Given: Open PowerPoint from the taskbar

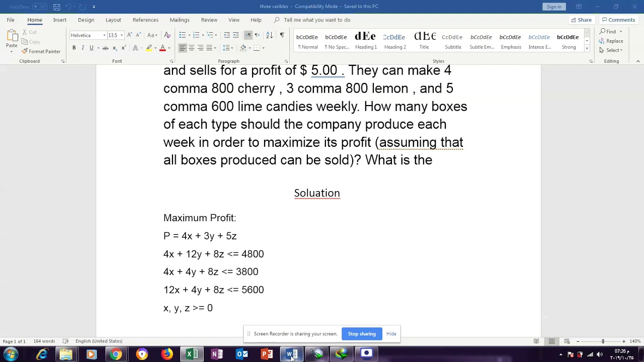Looking at the screenshot, I should [267, 354].
